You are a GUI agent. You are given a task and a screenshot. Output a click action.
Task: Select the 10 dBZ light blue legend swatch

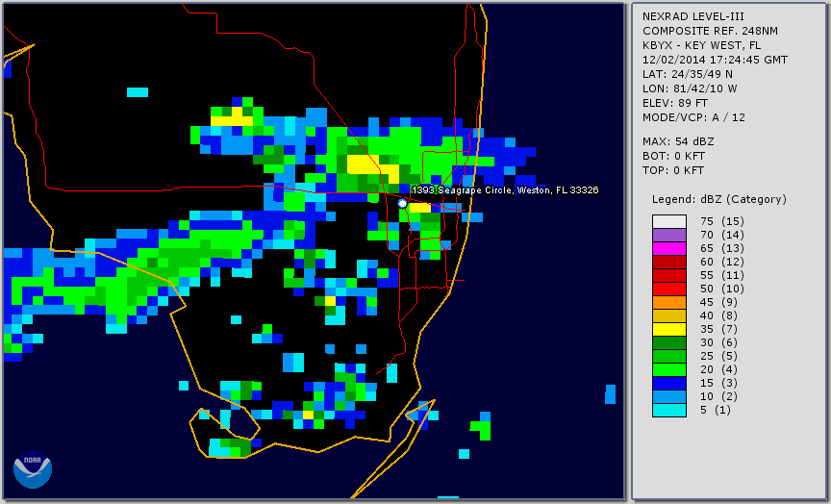click(x=669, y=397)
